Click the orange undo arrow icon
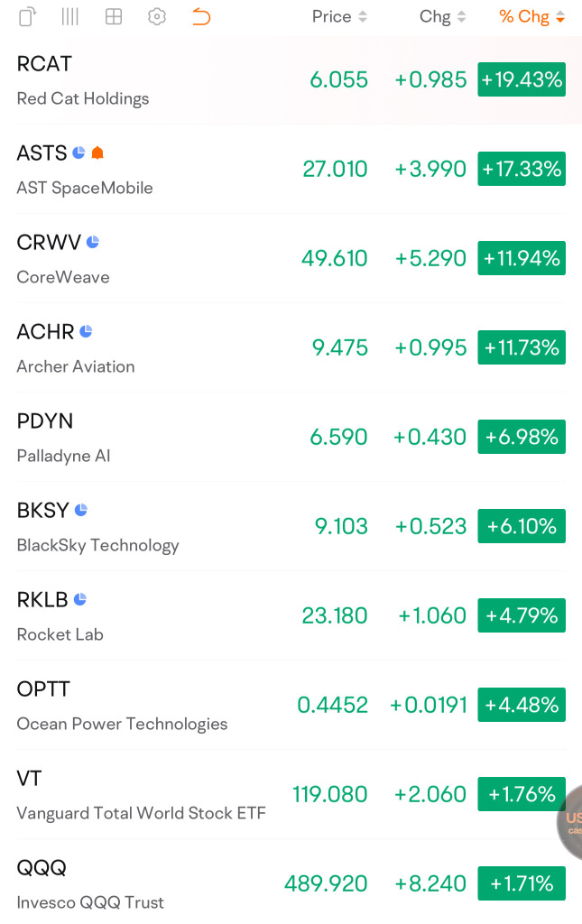Screen dimensions: 582x924 (x=201, y=16)
